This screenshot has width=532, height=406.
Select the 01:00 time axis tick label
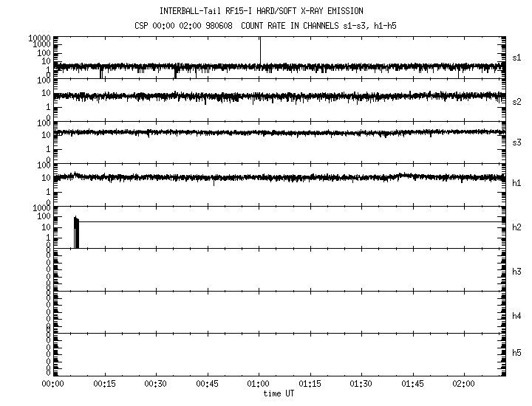[259, 385]
